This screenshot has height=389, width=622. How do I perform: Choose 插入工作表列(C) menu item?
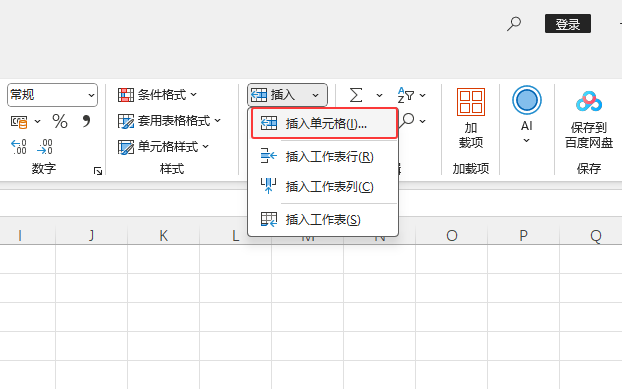pyautogui.click(x=323, y=186)
